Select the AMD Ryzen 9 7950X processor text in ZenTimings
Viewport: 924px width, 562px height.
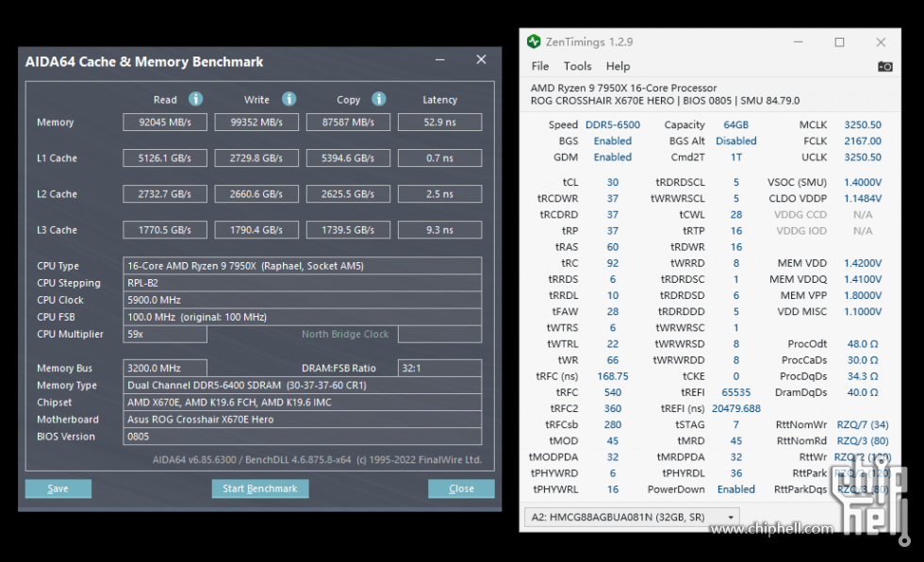[623, 88]
